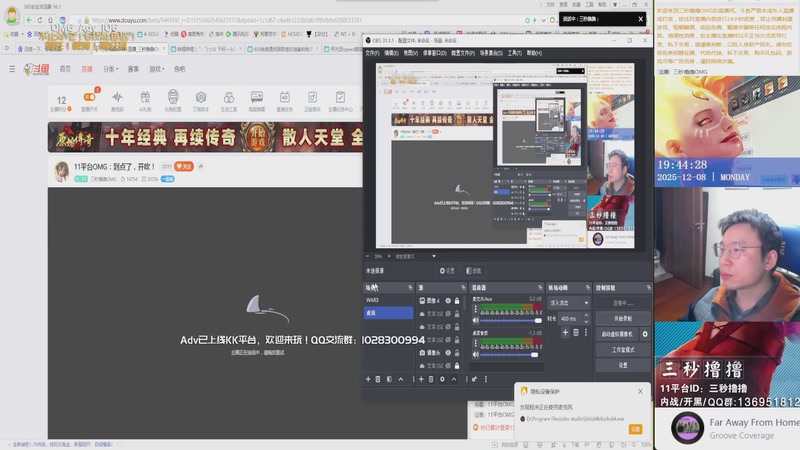Screen dimensions: 800x450
Task: Mute the 桌面音频 audio channel
Action: coord(476,355)
